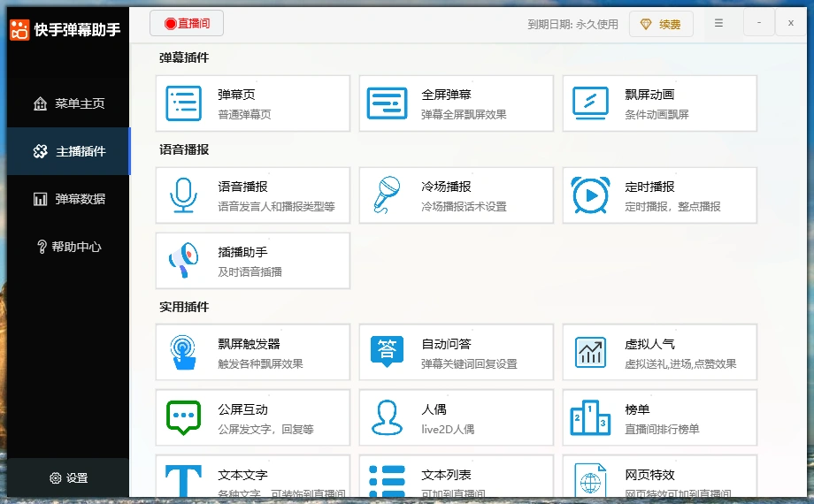Viewport: 814px width, 504px height.
Task: Go to 菜单主页 in the sidebar
Action: (x=69, y=103)
